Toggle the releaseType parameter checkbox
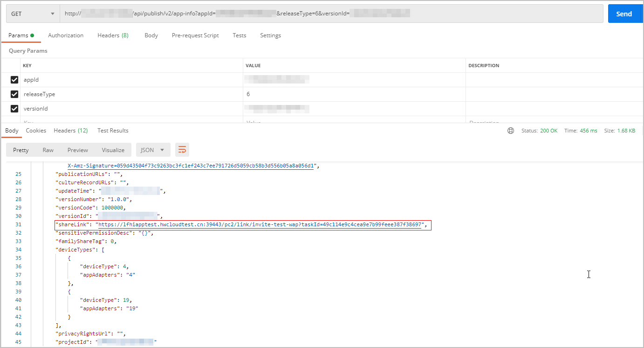 tap(14, 94)
